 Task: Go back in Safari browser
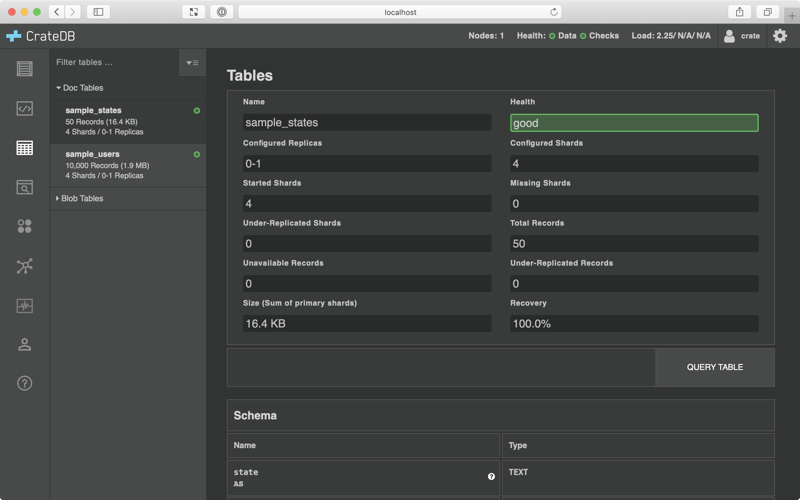tap(57, 12)
